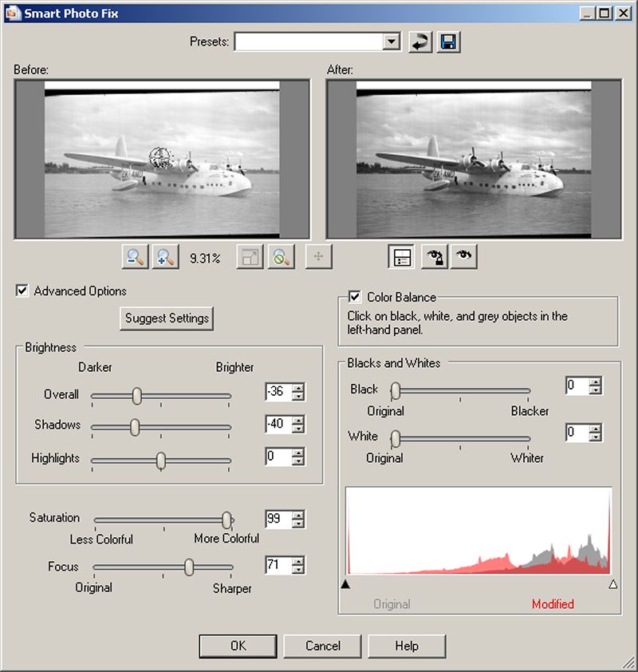Click the zoom to 100% magnifier icon
638x672 pixels.
[281, 257]
